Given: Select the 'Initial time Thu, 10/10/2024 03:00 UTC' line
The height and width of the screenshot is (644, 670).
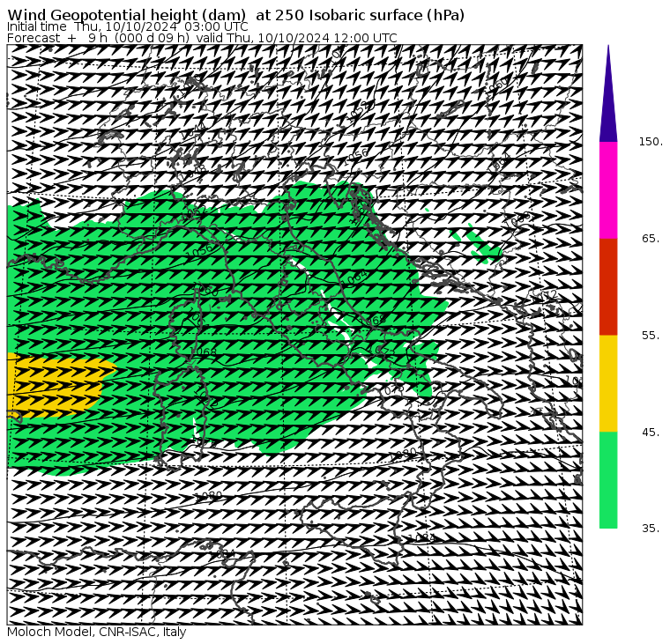Looking at the screenshot, I should [127, 26].
